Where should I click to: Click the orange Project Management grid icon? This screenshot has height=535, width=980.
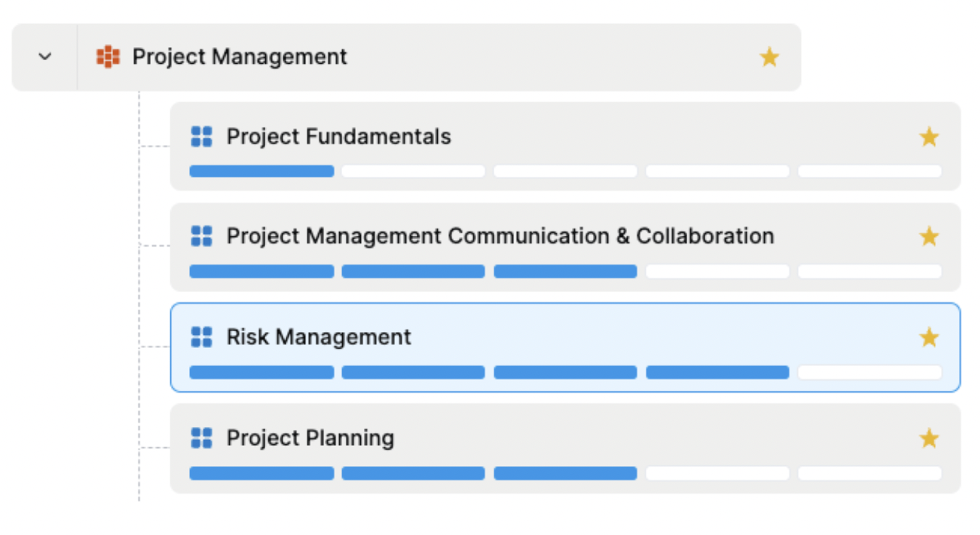tap(108, 57)
